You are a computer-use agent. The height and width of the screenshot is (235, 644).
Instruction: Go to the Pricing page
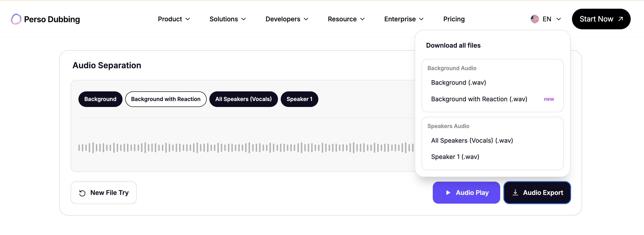point(454,19)
